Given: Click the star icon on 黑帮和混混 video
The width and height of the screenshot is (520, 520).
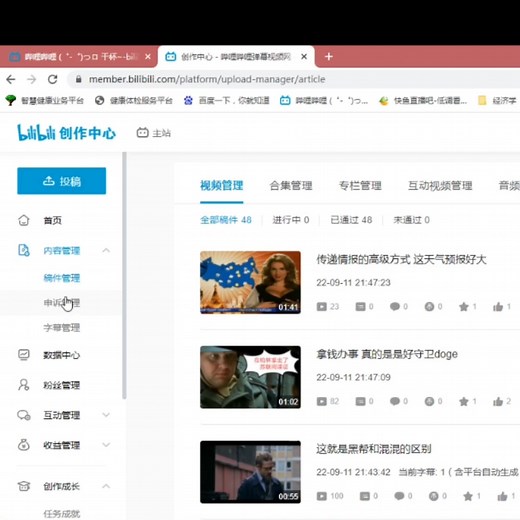Looking at the screenshot, I should point(468,496).
